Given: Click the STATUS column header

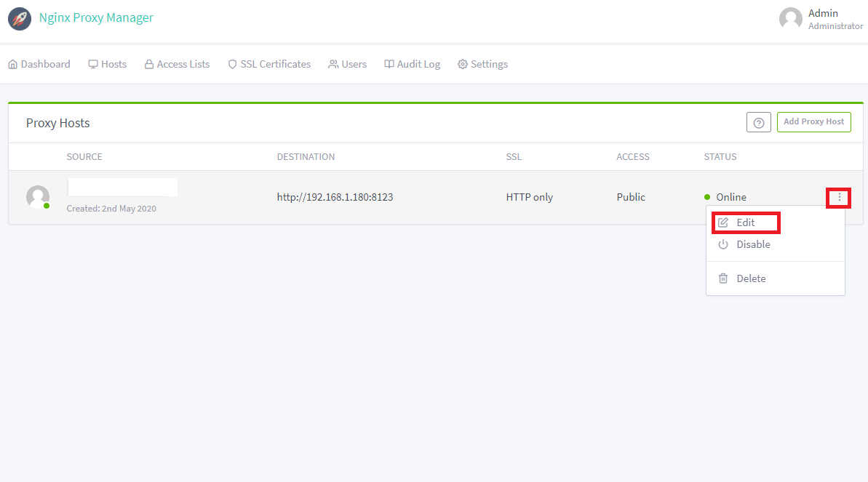Looking at the screenshot, I should [720, 156].
